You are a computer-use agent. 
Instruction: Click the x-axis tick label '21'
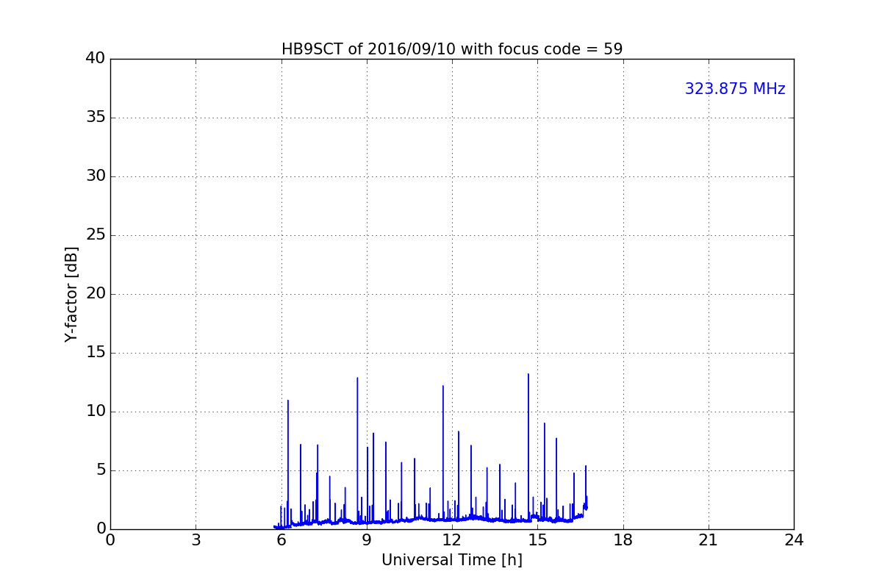pos(708,540)
